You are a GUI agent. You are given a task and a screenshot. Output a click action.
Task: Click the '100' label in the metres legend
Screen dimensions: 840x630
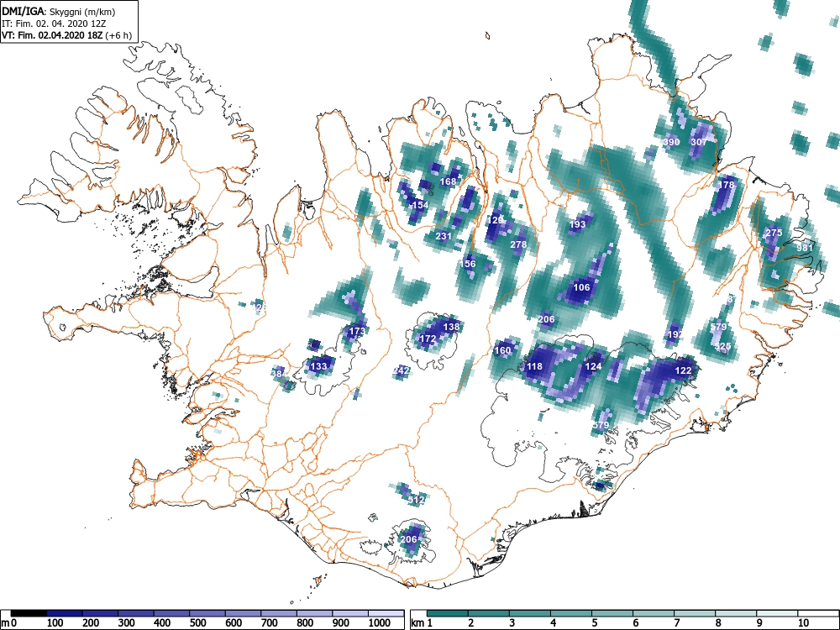click(55, 622)
